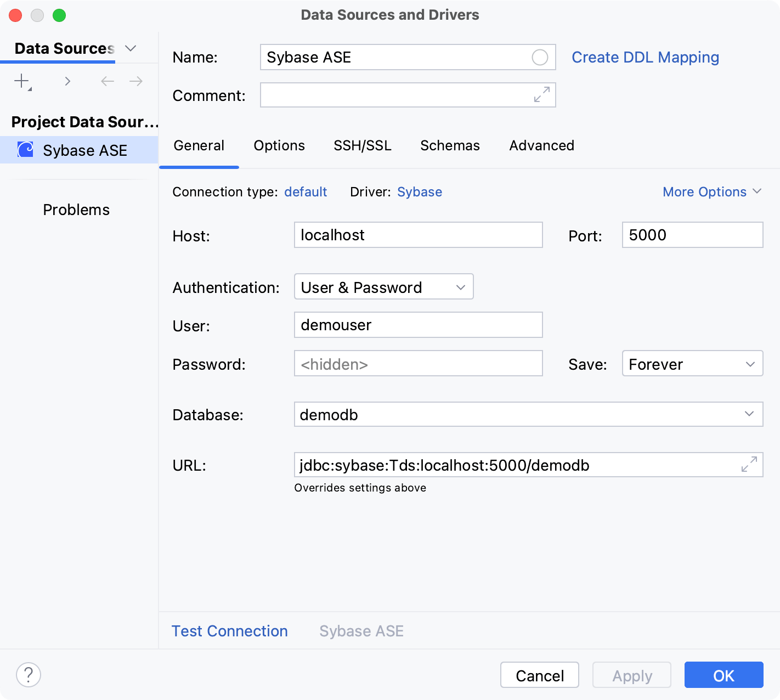Viewport: 780px width, 700px height.
Task: Click the driver properties arrow icon
Action: coord(67,81)
